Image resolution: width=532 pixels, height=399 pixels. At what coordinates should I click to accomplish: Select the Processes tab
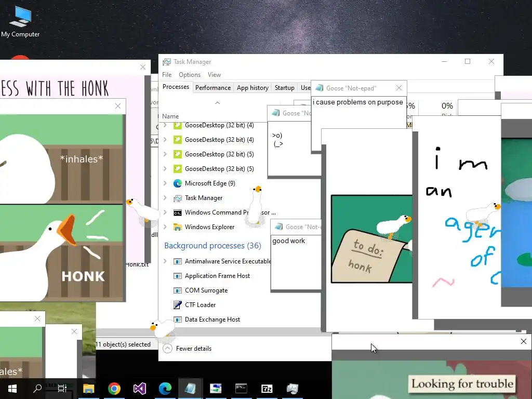point(176,87)
